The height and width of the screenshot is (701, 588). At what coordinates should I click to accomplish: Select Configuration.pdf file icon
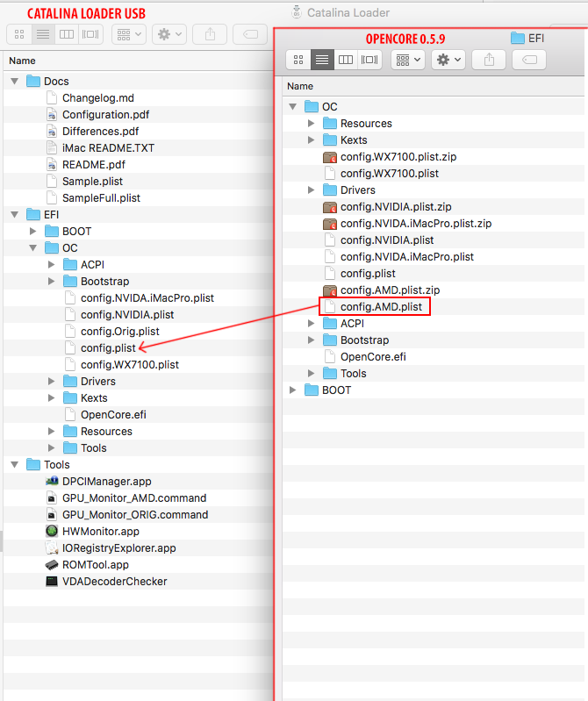tap(52, 114)
